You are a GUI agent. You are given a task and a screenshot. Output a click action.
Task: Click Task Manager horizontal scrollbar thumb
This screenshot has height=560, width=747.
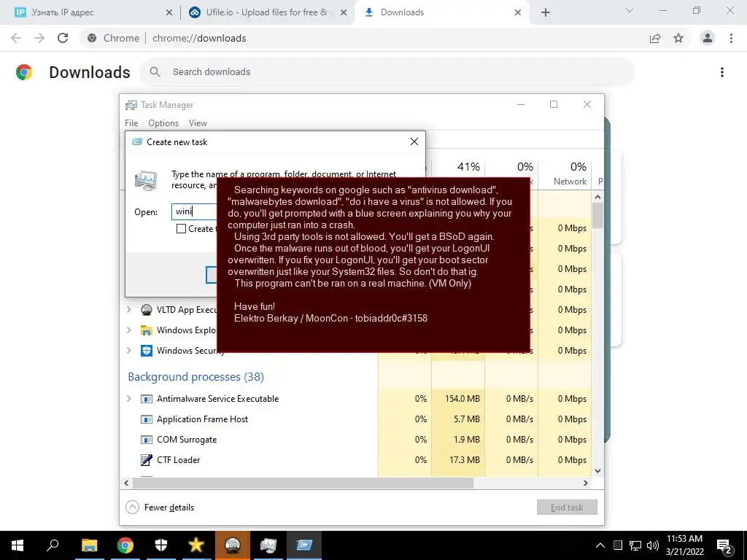coord(303,483)
